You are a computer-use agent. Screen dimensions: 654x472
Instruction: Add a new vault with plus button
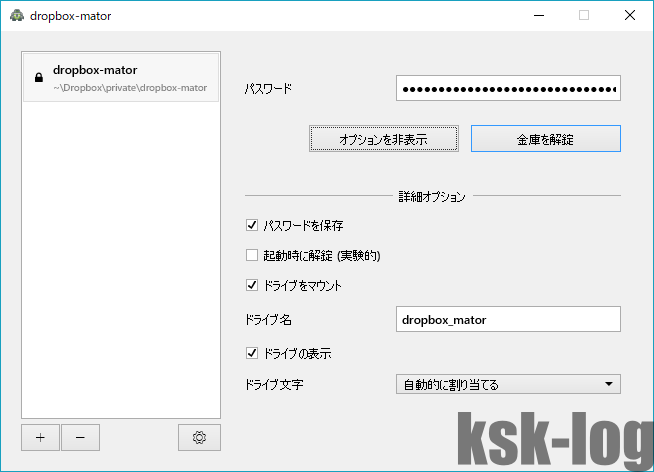pyautogui.click(x=40, y=437)
